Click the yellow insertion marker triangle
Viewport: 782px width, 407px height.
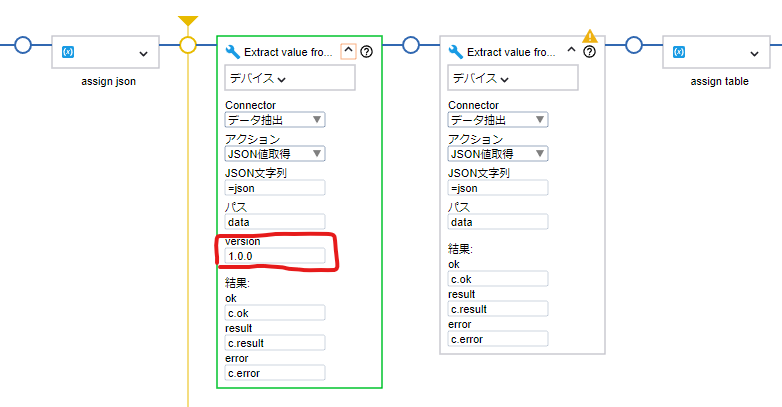188,21
